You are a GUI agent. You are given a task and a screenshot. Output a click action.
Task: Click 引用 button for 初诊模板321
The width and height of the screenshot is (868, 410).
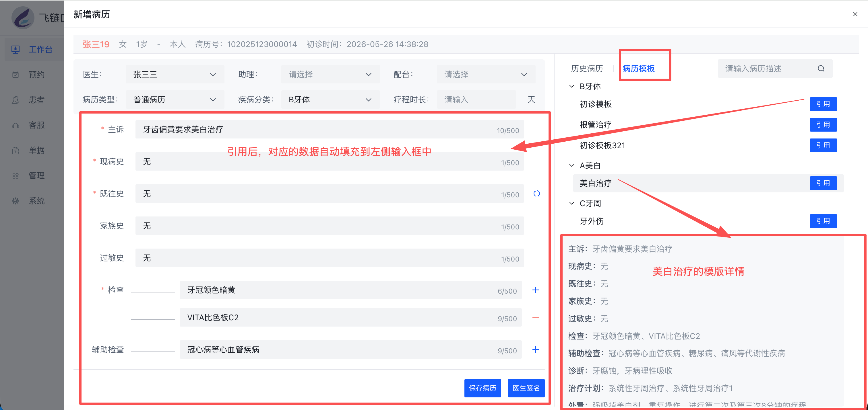(x=823, y=145)
